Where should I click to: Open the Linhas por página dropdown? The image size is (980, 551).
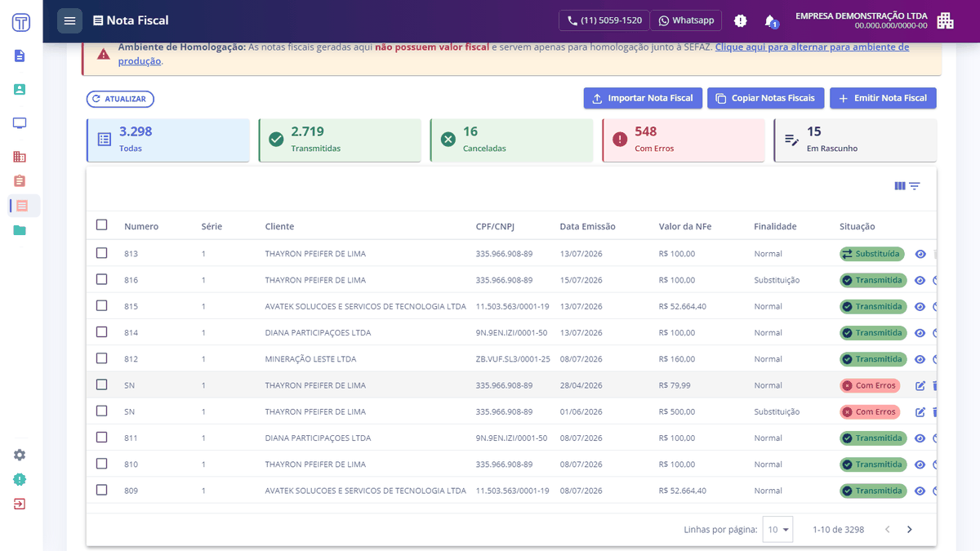point(777,530)
